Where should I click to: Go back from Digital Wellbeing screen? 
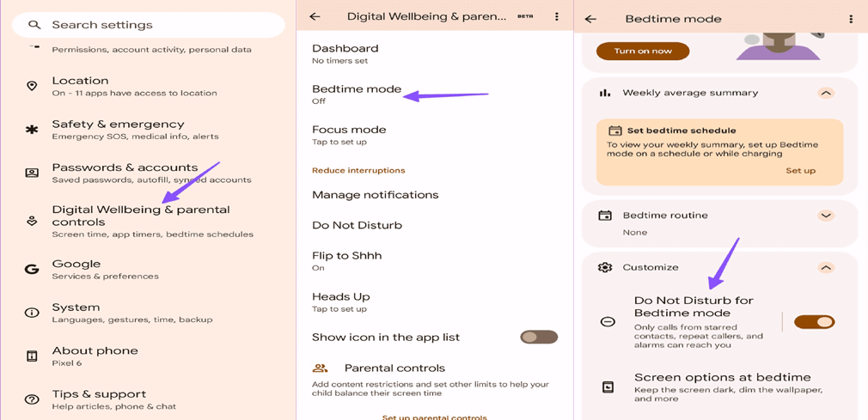315,16
